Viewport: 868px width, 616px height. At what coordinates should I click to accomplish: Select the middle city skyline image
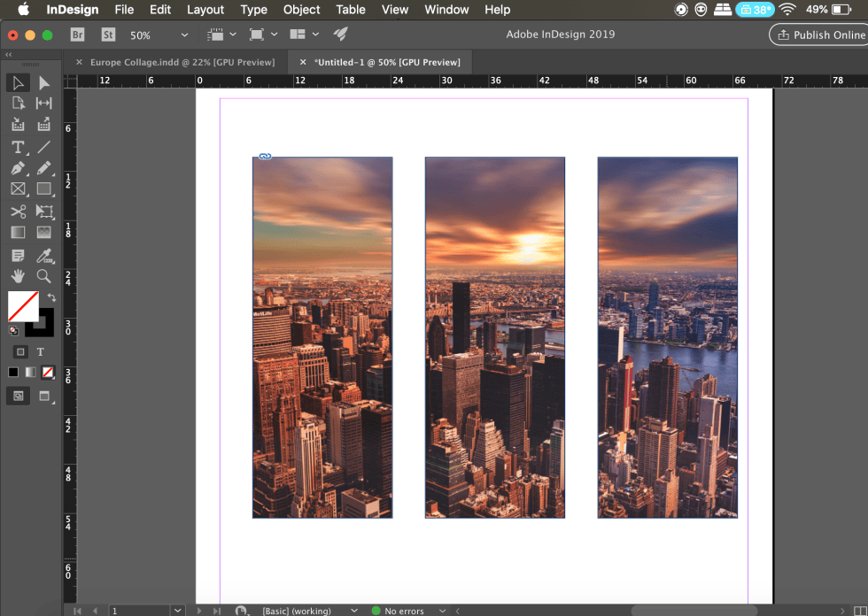(x=495, y=337)
